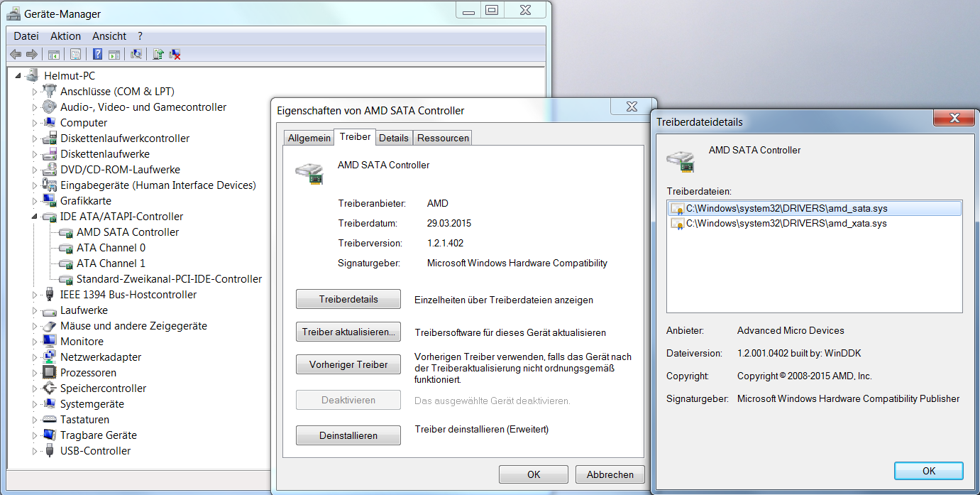
Task: Expand the Computer category
Action: pyautogui.click(x=34, y=122)
